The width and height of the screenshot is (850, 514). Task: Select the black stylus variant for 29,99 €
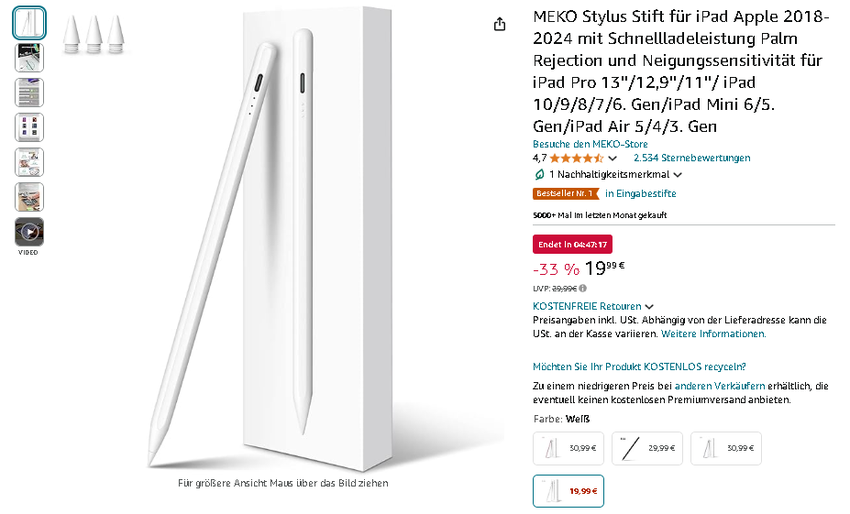click(647, 449)
